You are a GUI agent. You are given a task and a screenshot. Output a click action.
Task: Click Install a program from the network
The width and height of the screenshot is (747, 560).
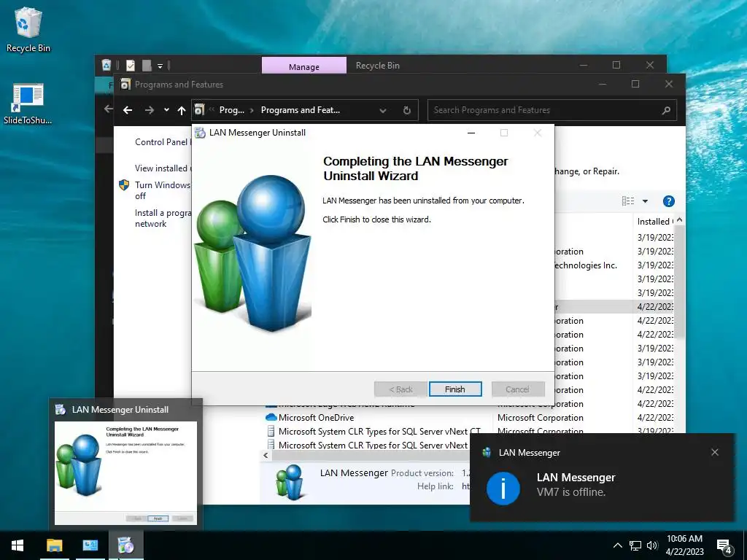pos(163,218)
